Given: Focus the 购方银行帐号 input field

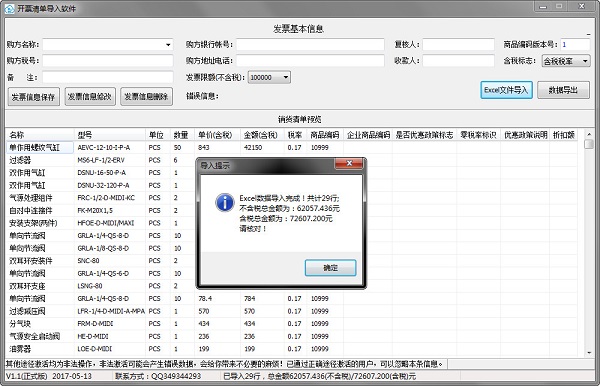Looking at the screenshot, I should 310,44.
